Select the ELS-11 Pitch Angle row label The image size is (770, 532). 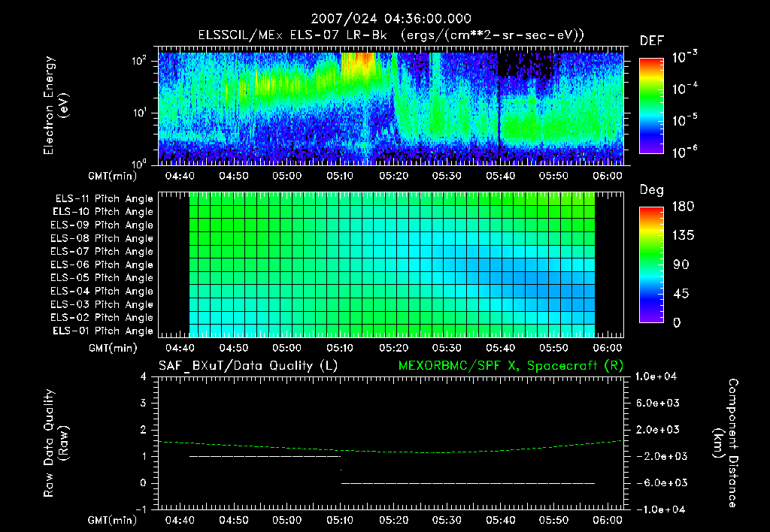tap(104, 199)
